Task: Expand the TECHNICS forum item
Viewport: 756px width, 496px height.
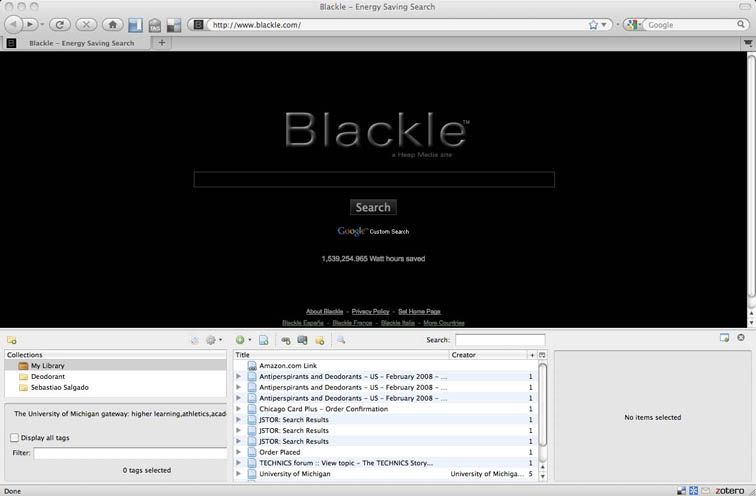Action: pos(238,463)
